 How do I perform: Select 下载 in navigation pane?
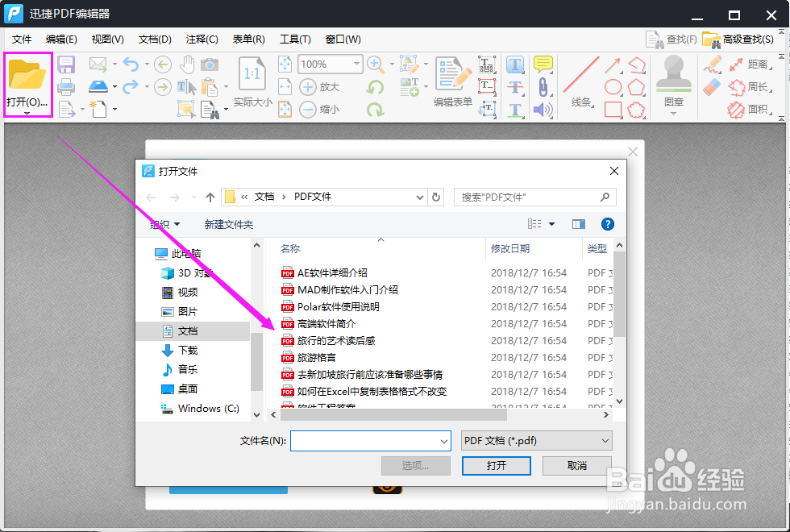coord(187,350)
